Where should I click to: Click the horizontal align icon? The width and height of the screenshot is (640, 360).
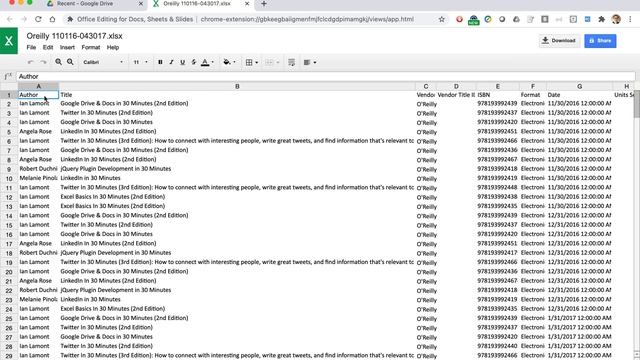click(x=307, y=62)
